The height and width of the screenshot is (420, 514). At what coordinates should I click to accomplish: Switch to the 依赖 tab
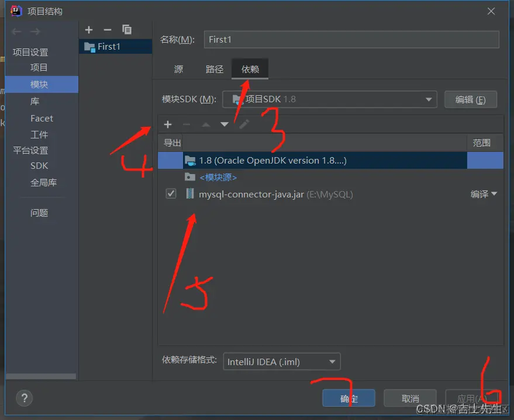pos(250,69)
